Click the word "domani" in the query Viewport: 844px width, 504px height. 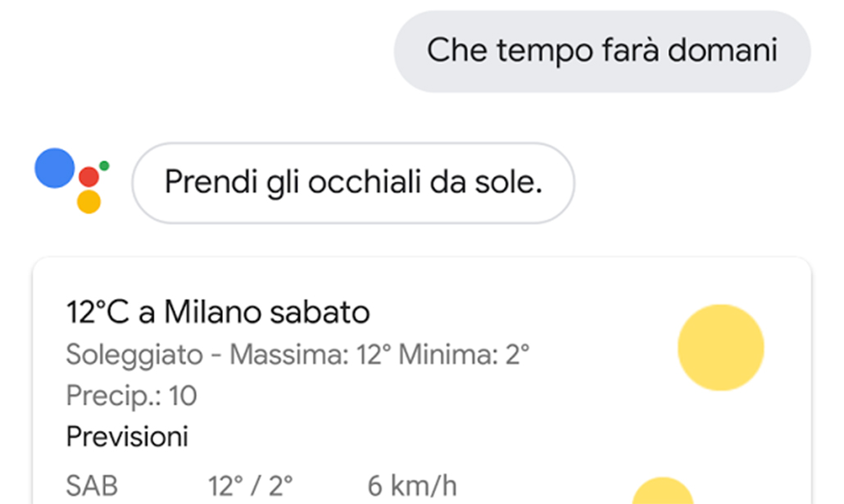point(720,51)
